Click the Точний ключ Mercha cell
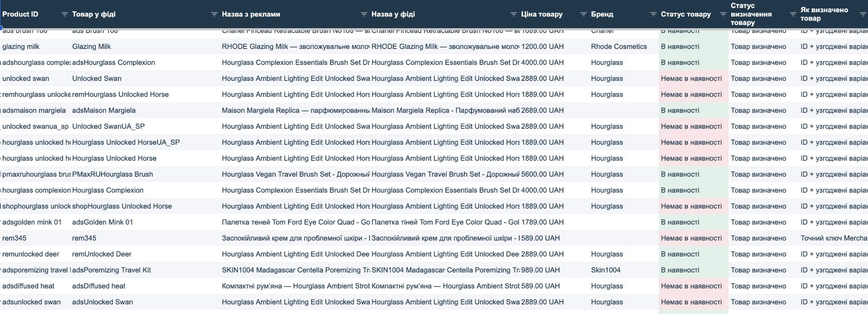 coord(833,238)
